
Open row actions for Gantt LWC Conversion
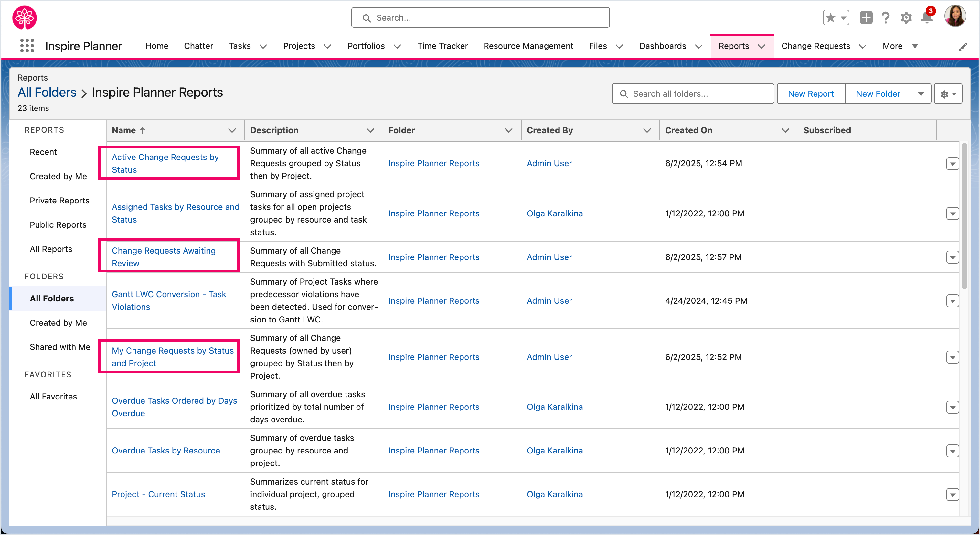pos(952,301)
